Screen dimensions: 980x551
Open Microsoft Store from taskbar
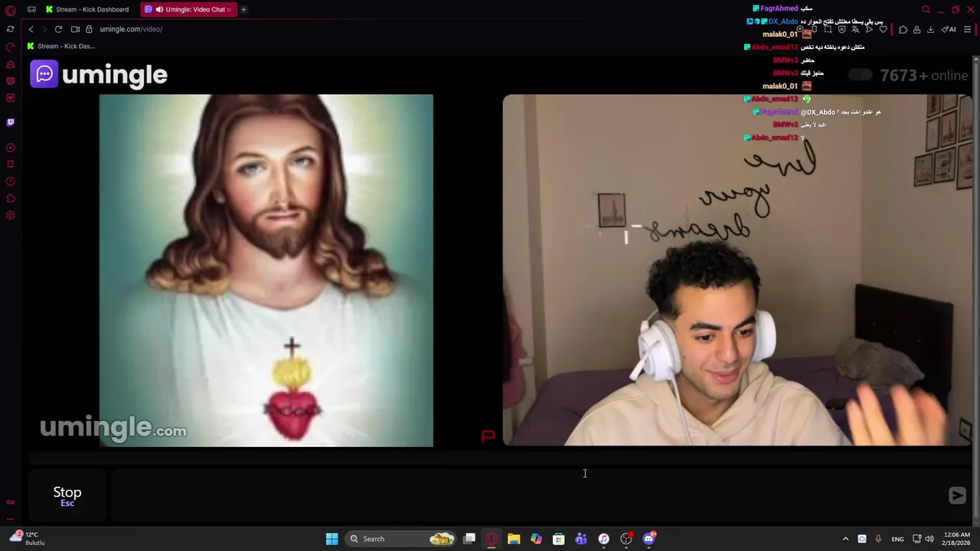[559, 539]
